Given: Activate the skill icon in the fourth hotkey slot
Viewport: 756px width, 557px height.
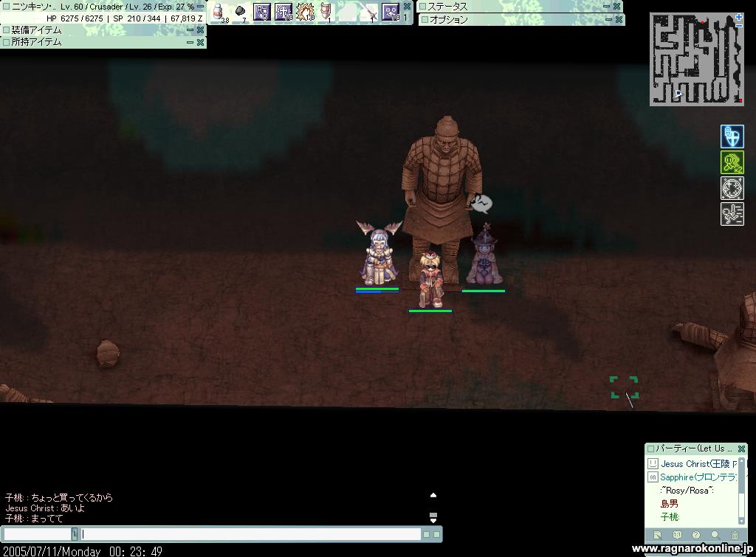Looking at the screenshot, I should tap(283, 12).
